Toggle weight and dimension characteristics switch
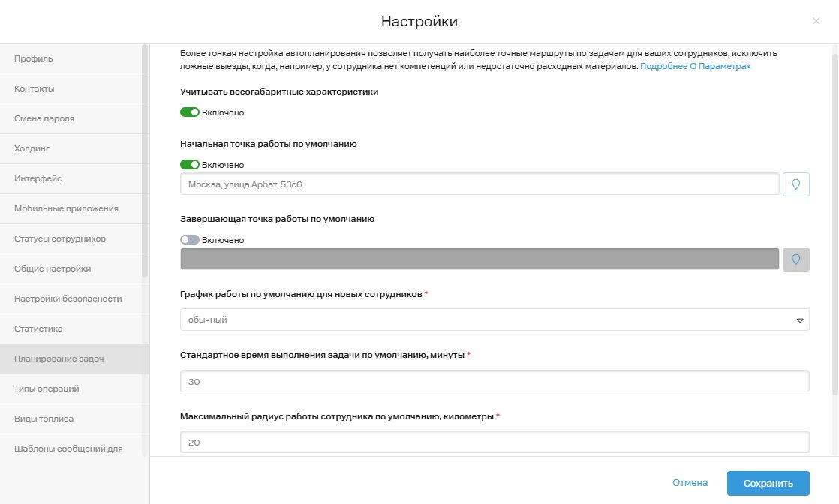Image resolution: width=839 pixels, height=504 pixels. 190,112
